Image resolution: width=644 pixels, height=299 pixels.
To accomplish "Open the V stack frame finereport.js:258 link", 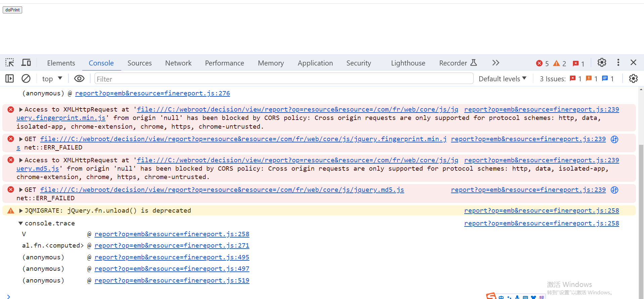I will click(172, 234).
